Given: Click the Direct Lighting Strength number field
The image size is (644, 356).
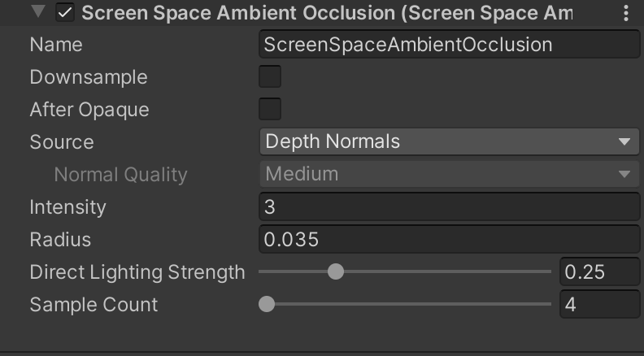Looking at the screenshot, I should (599, 272).
